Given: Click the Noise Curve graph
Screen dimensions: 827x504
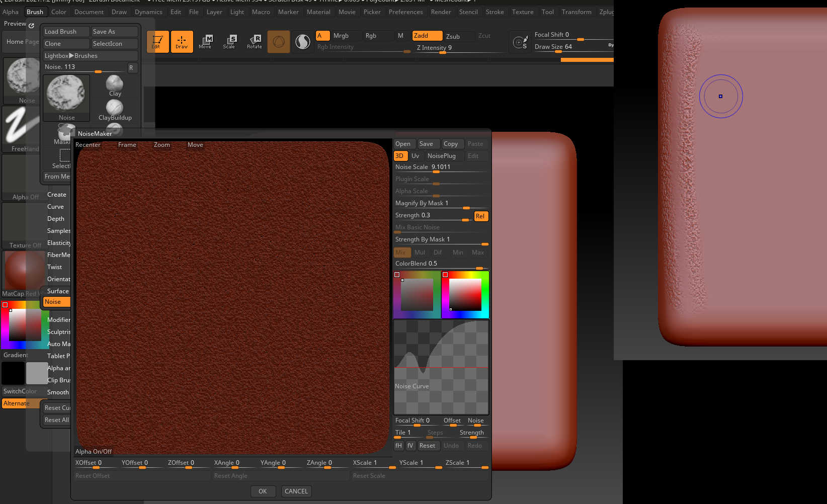Looking at the screenshot, I should (441, 367).
